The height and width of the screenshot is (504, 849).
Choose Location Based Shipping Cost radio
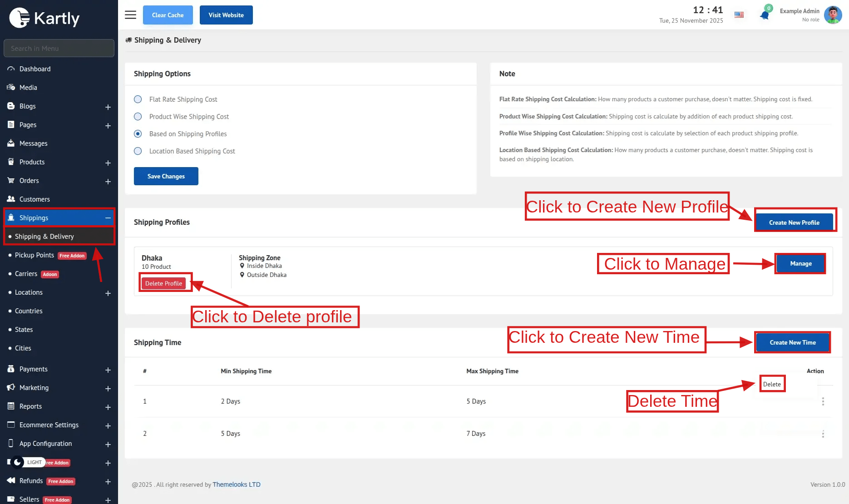(138, 151)
